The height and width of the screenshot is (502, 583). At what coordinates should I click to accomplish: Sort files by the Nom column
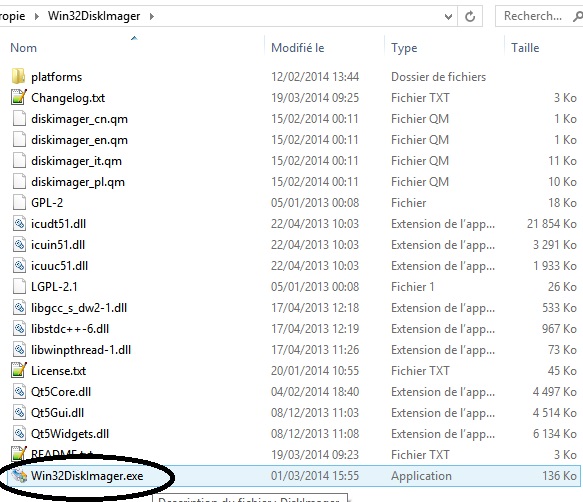pyautogui.click(x=23, y=48)
